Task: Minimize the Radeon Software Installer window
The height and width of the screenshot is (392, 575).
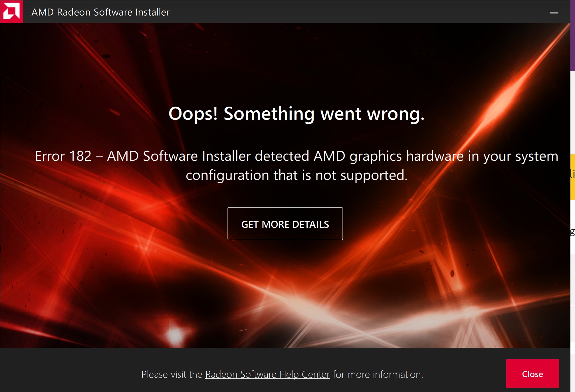Action: tap(554, 13)
